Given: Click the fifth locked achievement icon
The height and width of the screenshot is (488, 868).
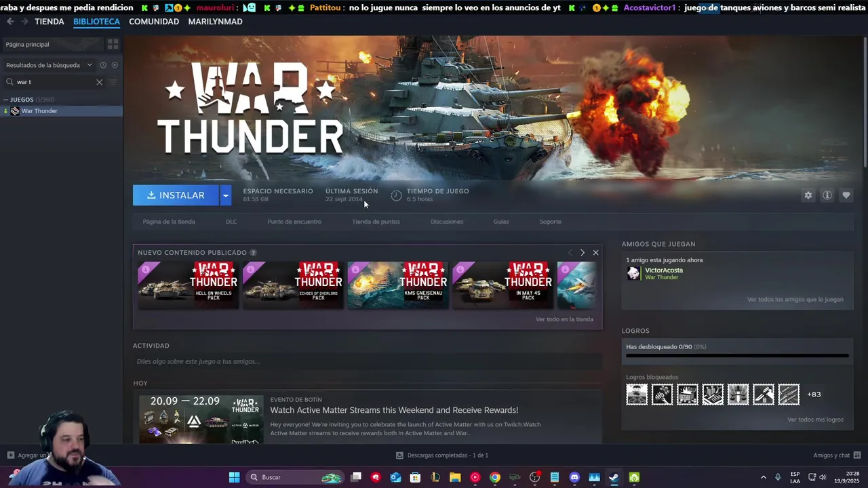Looking at the screenshot, I should coord(738,394).
